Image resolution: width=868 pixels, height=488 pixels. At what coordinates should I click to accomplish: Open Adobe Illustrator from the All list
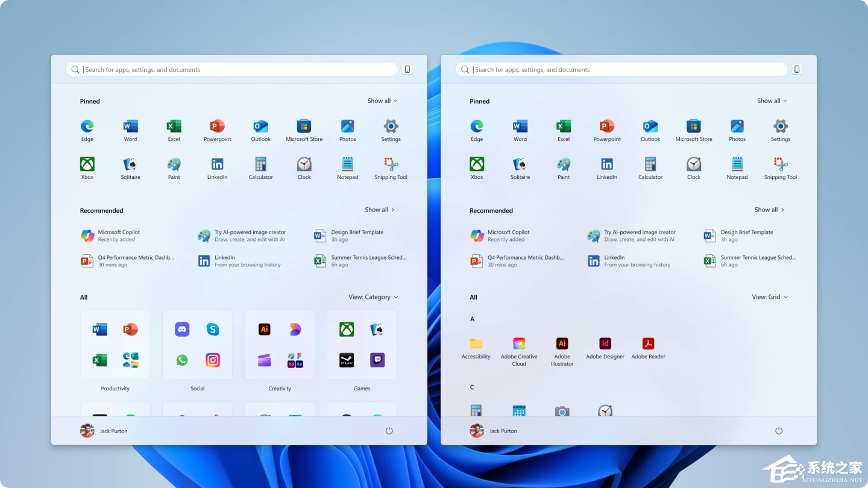[x=562, y=343]
